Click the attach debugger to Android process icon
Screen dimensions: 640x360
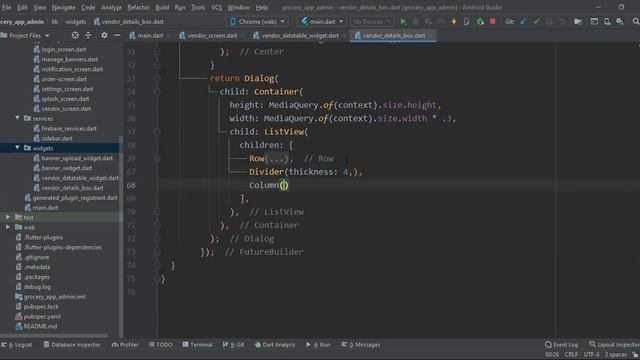[480, 22]
